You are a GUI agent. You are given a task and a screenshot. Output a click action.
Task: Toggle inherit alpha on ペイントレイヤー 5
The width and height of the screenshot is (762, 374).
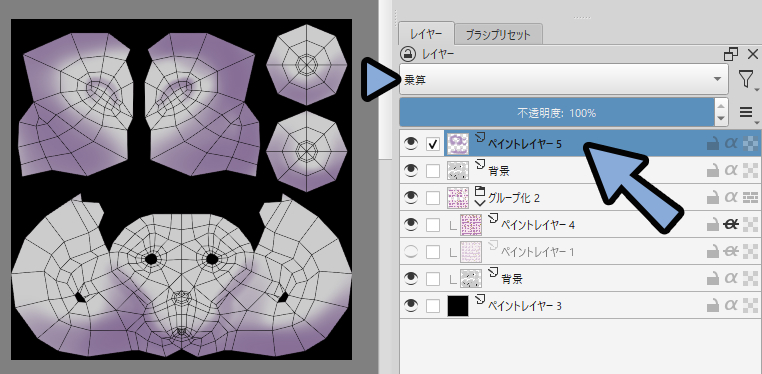pos(751,144)
